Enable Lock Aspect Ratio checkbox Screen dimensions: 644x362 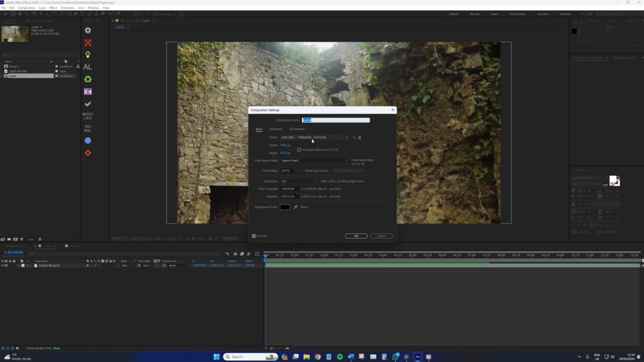pos(299,150)
